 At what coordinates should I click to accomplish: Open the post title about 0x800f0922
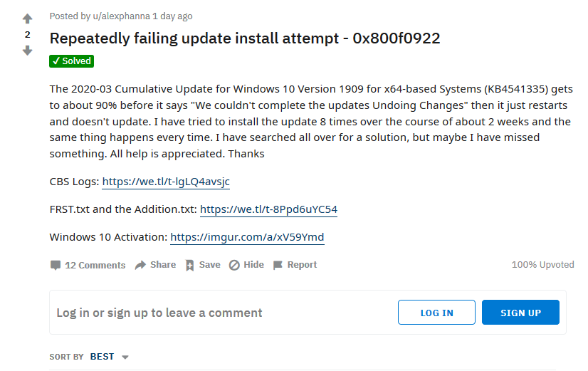[245, 38]
